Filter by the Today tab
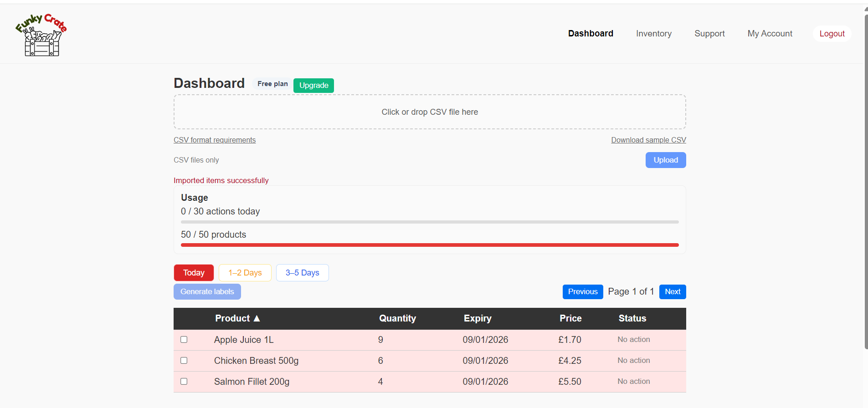Screen dimensions: 868x408 194,273
